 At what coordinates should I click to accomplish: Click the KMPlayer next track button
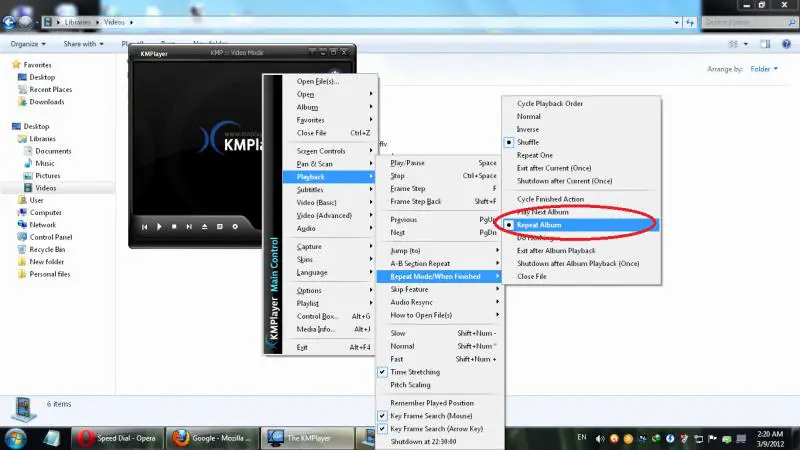[189, 227]
